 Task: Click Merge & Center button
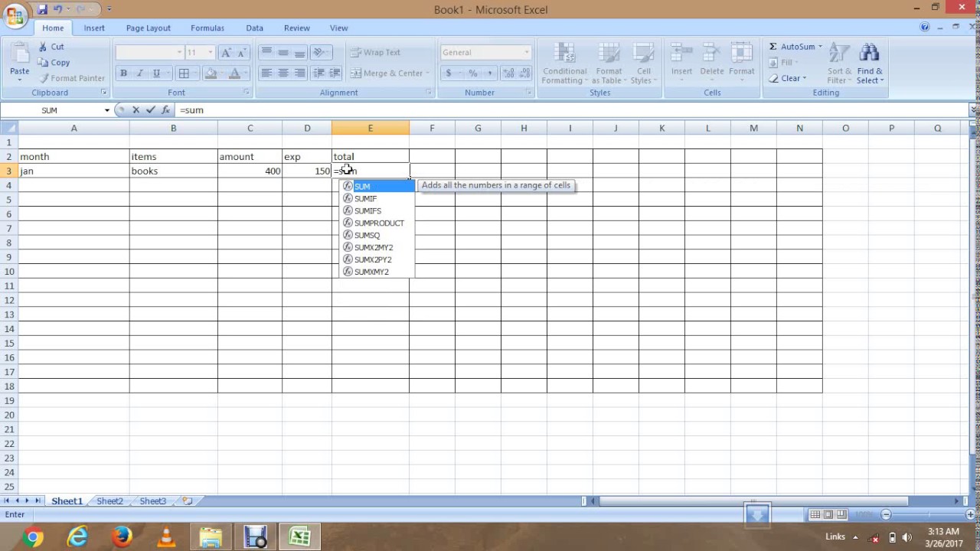point(387,73)
